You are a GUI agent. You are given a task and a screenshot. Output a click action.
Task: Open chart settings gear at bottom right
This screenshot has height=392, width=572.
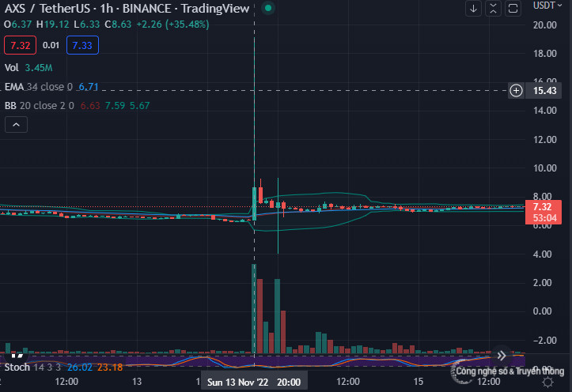click(x=547, y=382)
